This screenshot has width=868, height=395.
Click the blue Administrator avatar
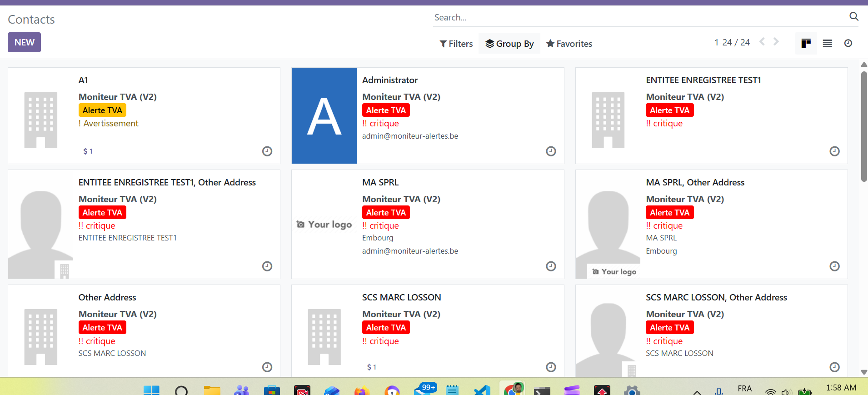coord(324,116)
